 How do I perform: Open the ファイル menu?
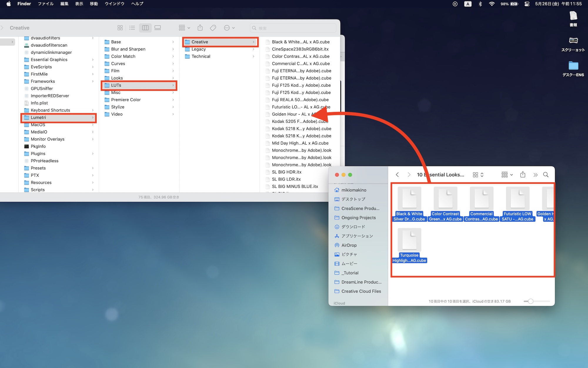pos(46,4)
